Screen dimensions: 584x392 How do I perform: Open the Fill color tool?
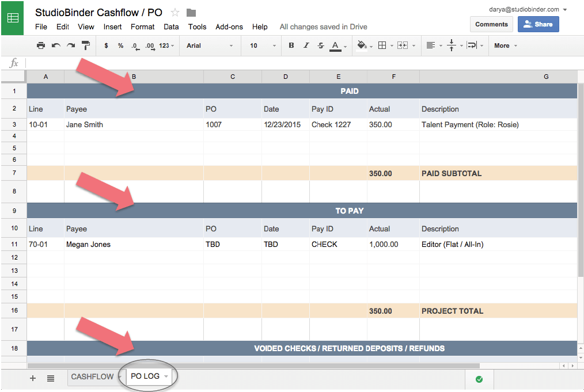click(362, 45)
